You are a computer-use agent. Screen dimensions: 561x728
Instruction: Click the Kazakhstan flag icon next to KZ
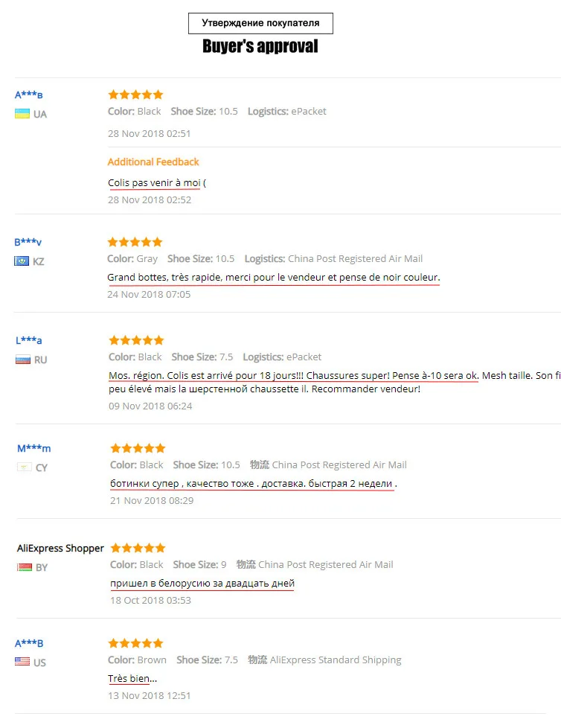point(22,261)
